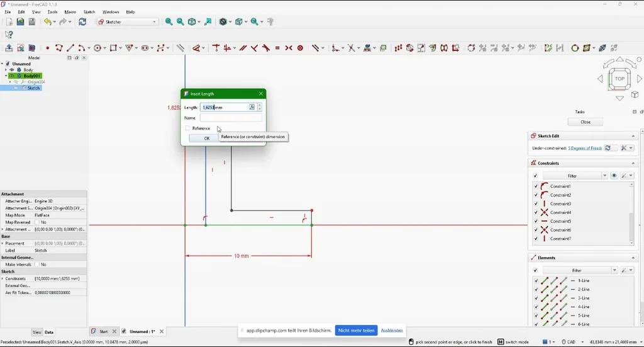The height and width of the screenshot is (347, 644).
Task: Select the Create arc tool
Action: pos(81,48)
